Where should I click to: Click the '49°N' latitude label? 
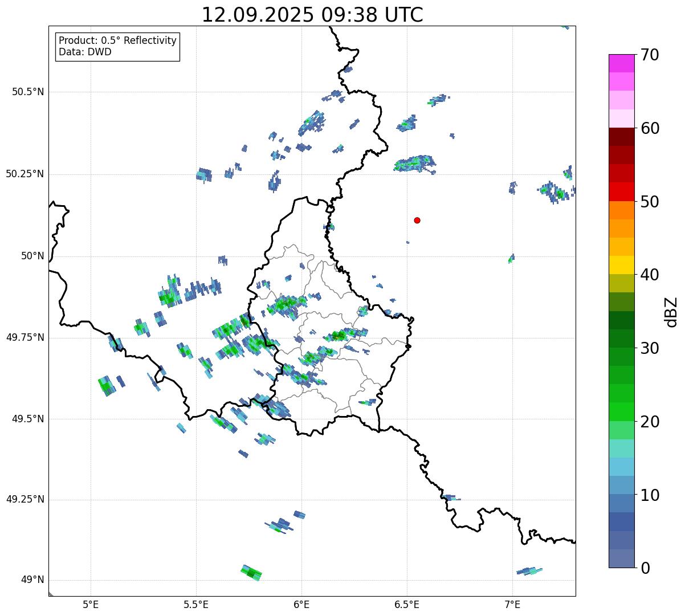tap(32, 580)
